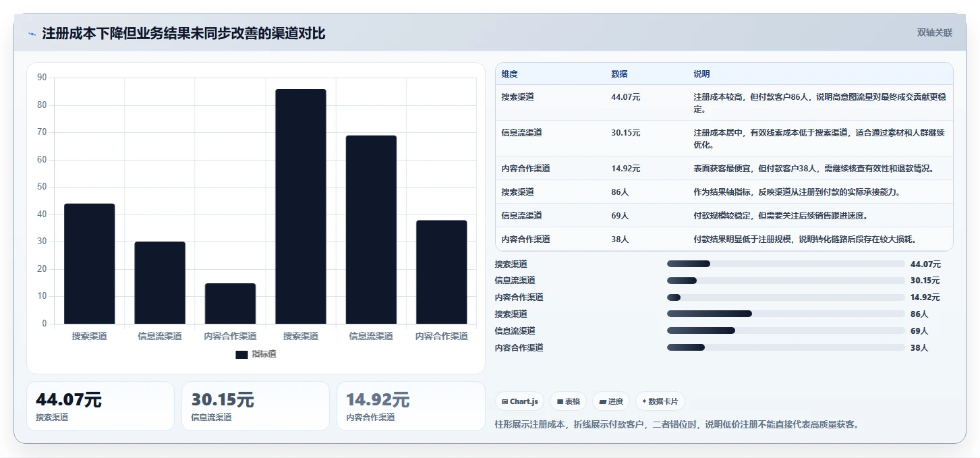The height and width of the screenshot is (458, 980).
Task: Click the 信息流渠道 chart bar reaching 30
Action: (x=160, y=283)
